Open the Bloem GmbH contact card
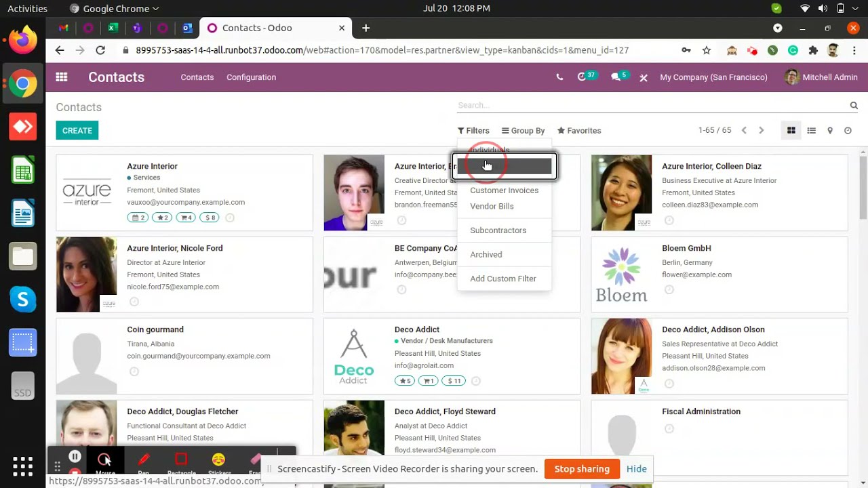 click(x=719, y=274)
